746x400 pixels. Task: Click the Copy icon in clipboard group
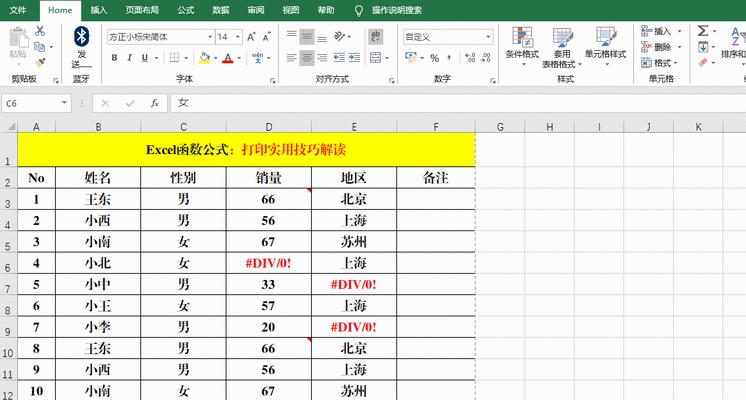(39, 47)
